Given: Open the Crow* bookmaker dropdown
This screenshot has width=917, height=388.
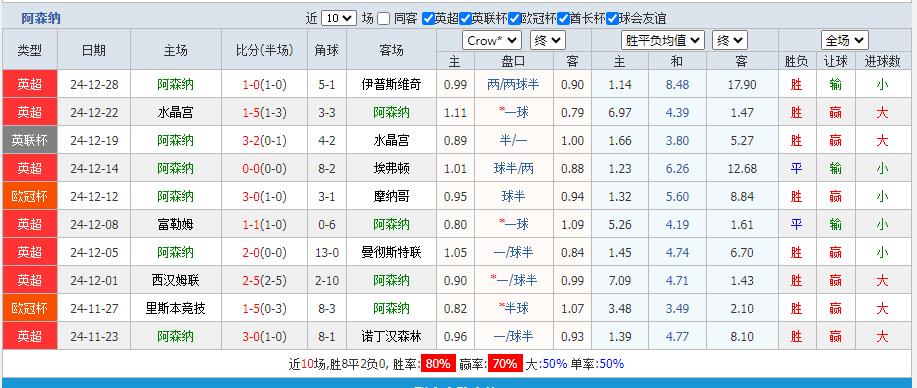Looking at the screenshot, I should pyautogui.click(x=492, y=40).
